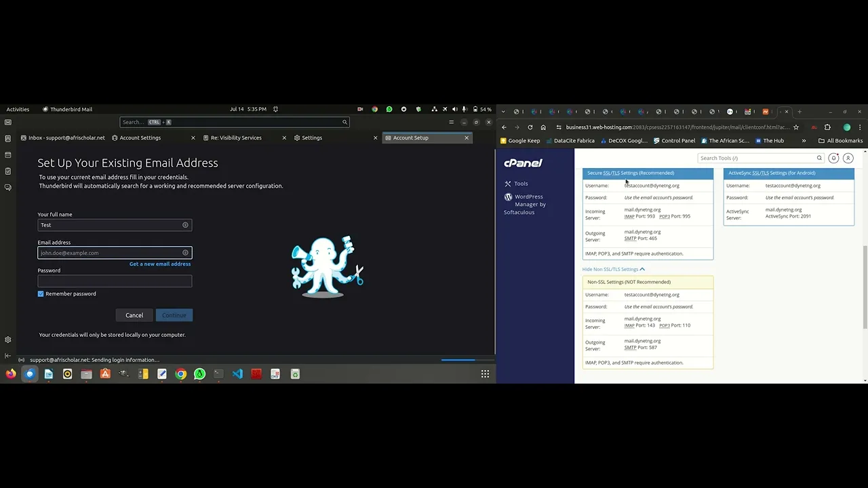868x488 pixels.
Task: Click the cPanel logo
Action: click(523, 163)
